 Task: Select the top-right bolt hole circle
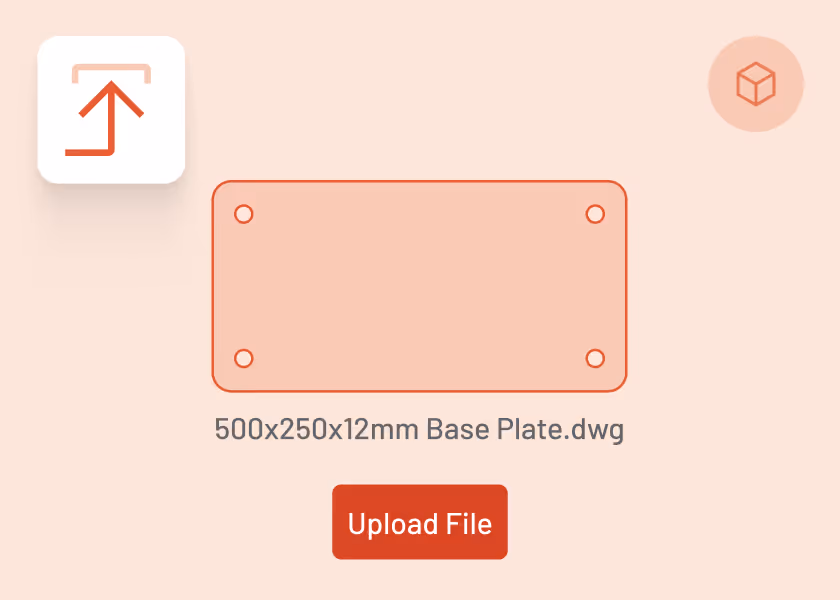(595, 214)
